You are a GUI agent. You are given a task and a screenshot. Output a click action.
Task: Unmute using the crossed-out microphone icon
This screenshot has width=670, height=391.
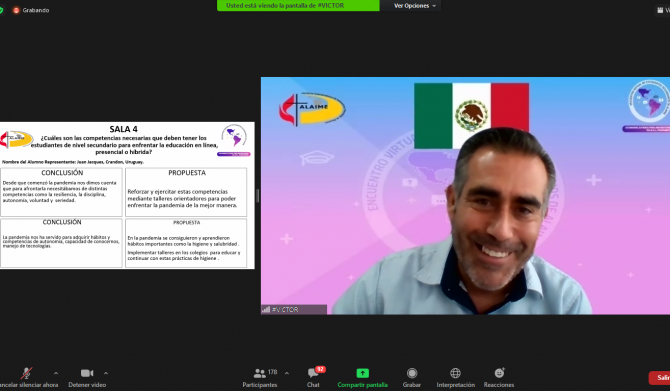pos(26,373)
